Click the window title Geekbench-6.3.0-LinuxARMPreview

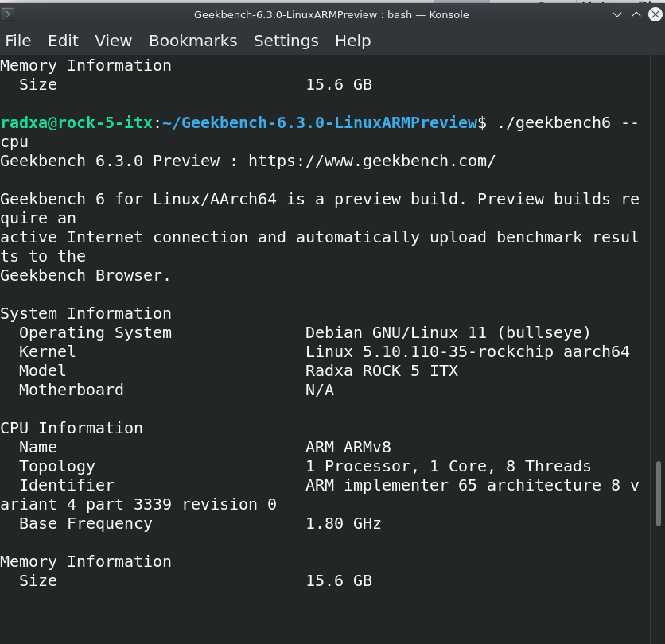coord(286,15)
